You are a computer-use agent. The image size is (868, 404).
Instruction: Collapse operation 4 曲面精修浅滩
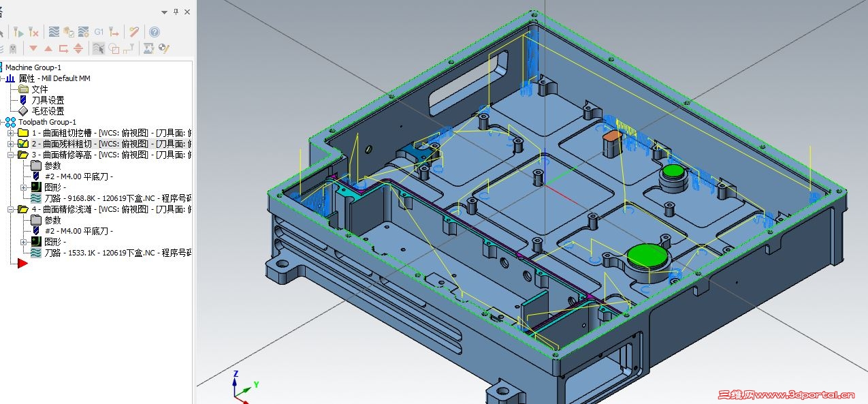pyautogui.click(x=11, y=209)
